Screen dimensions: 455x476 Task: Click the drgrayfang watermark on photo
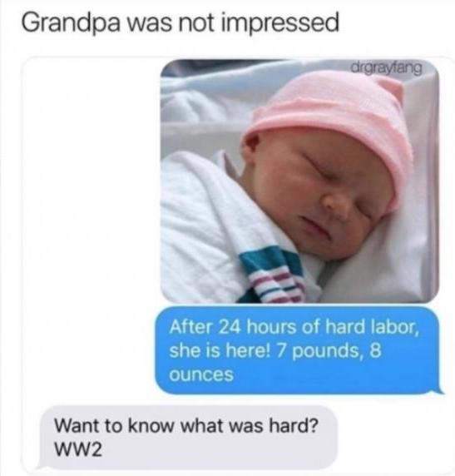tap(387, 68)
